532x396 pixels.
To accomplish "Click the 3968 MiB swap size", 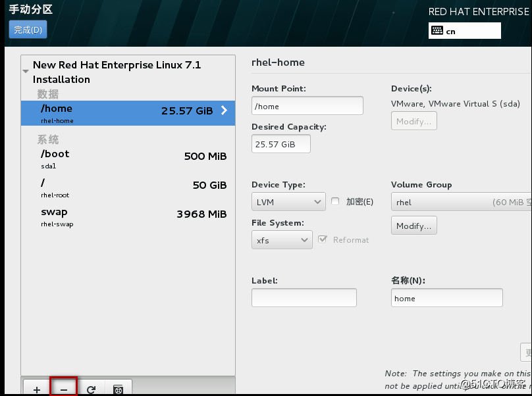I will pyautogui.click(x=201, y=214).
